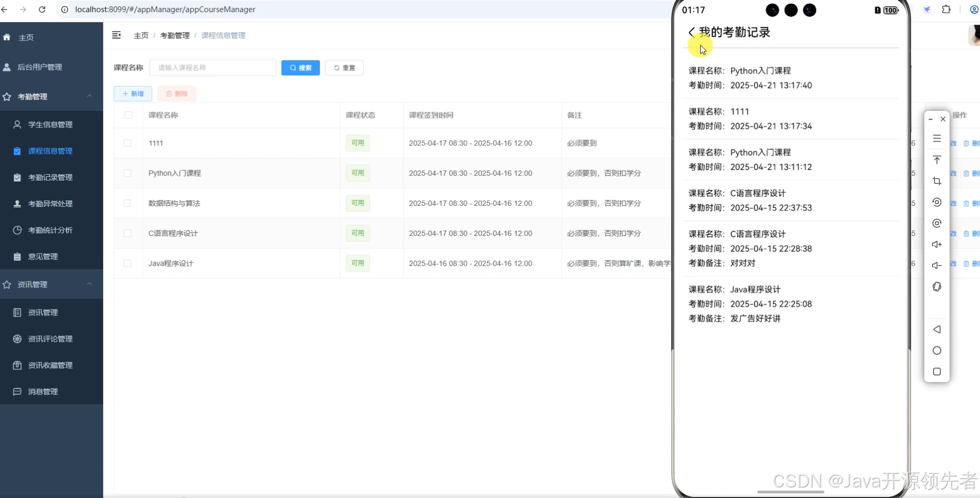Click the 备注 cell reading 必须要到 only
980x498 pixels.
click(x=582, y=143)
